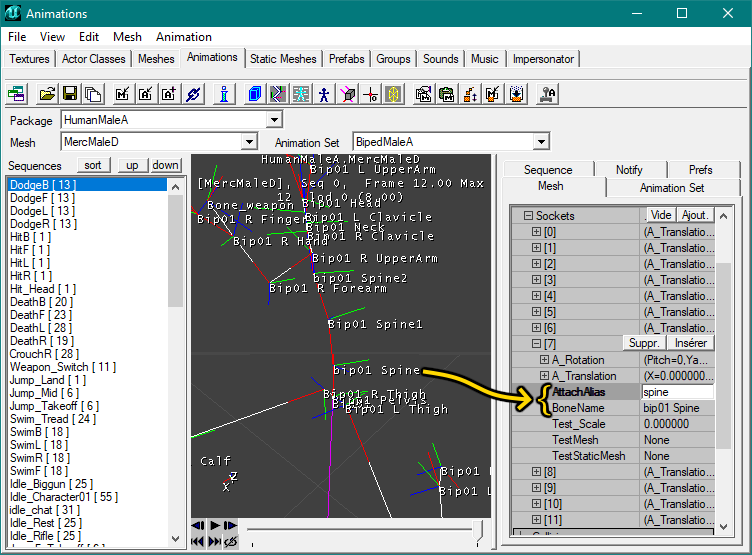Screen dimensions: 752x555
Task: Click the blue stick-figure skeleton icon
Action: pyautogui.click(x=324, y=94)
